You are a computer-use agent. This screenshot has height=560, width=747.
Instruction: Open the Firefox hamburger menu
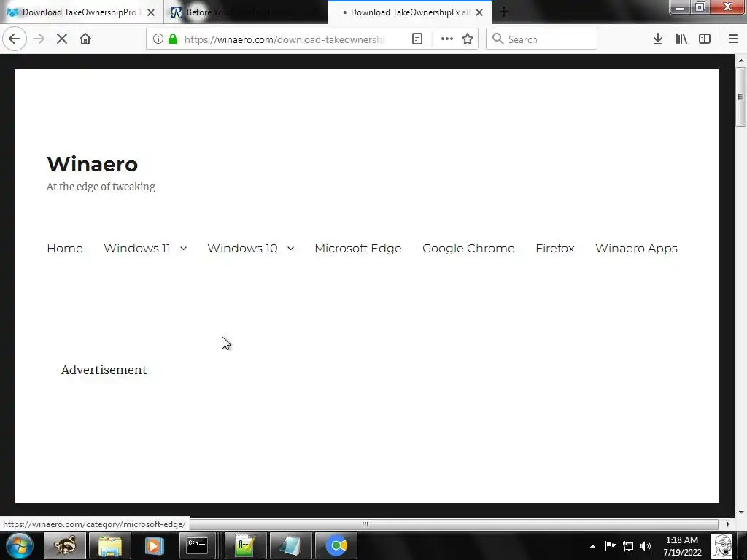click(733, 39)
